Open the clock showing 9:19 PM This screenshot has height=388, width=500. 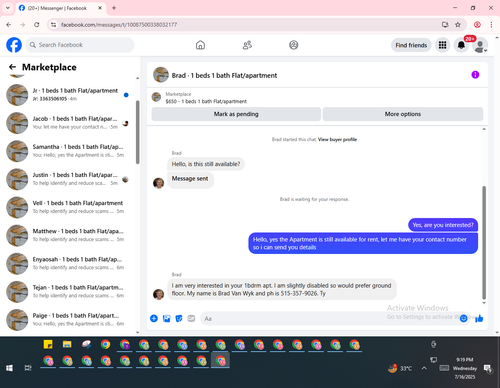465,368
